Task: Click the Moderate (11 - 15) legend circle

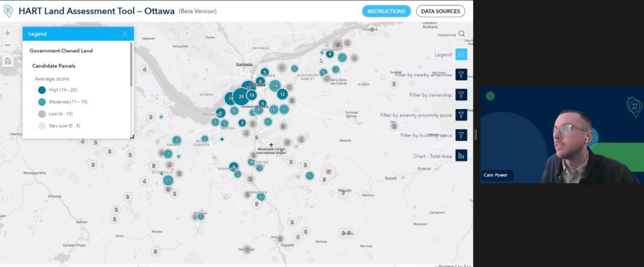Action: 42,101
